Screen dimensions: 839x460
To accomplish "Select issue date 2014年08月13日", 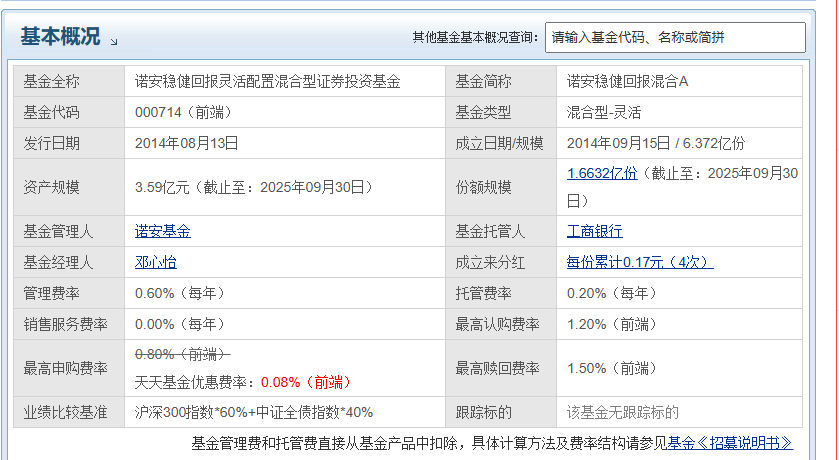I will point(187,143).
